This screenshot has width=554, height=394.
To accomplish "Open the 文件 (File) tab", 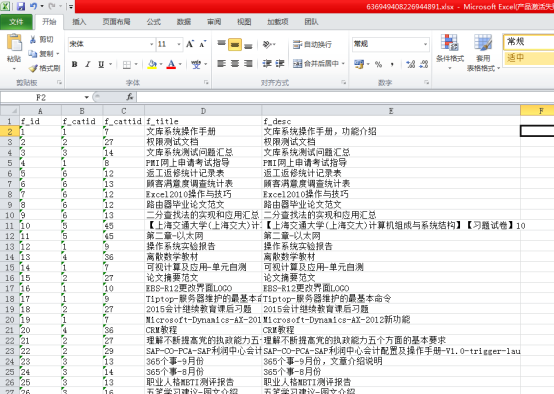I will tap(16, 22).
